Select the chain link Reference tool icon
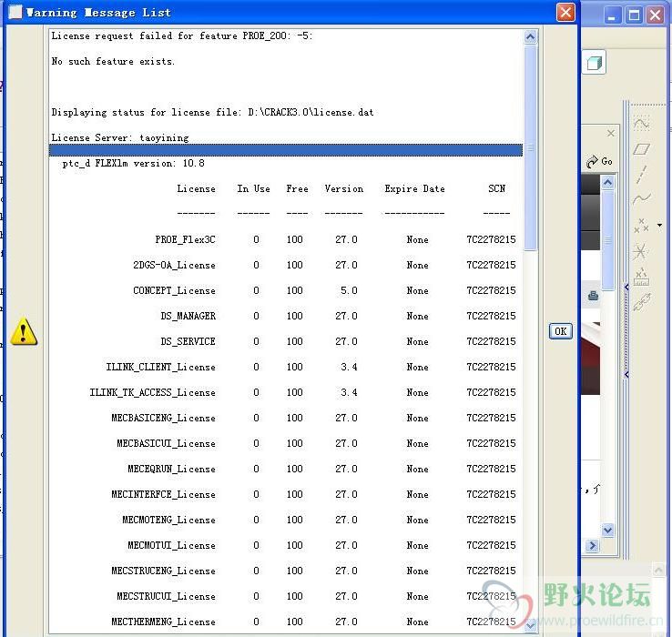 tap(642, 302)
